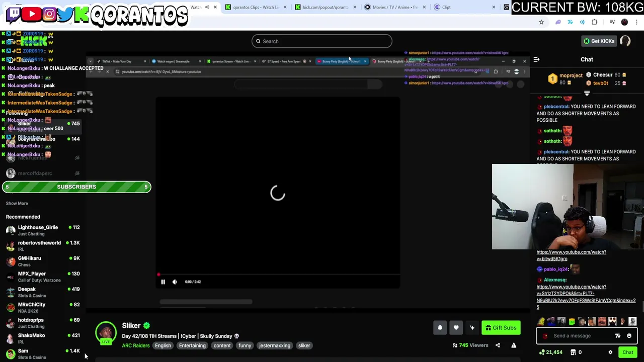Open MPX_Player Warzone channel
The image size is (644, 362).
(x=43, y=277)
